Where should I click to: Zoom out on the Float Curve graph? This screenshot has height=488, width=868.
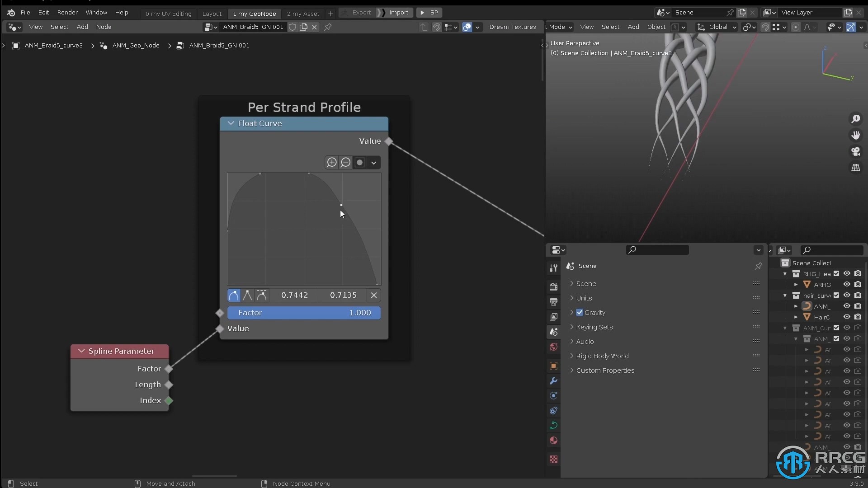(x=345, y=162)
